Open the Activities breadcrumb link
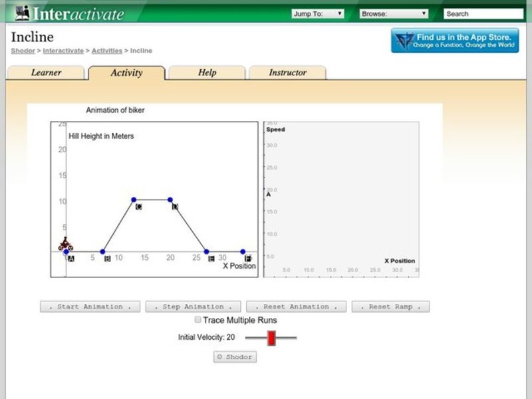The height and width of the screenshot is (399, 532). (108, 51)
